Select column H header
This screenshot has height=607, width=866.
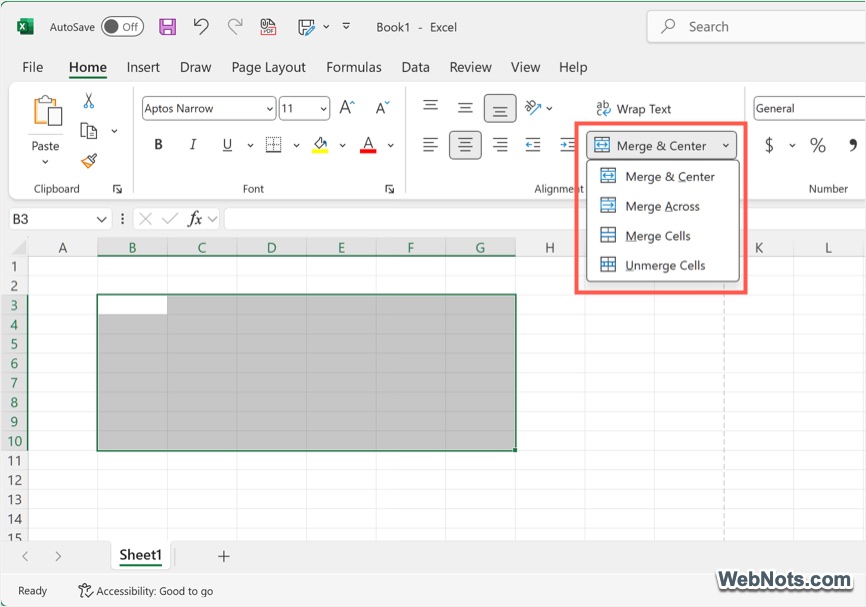click(x=550, y=248)
